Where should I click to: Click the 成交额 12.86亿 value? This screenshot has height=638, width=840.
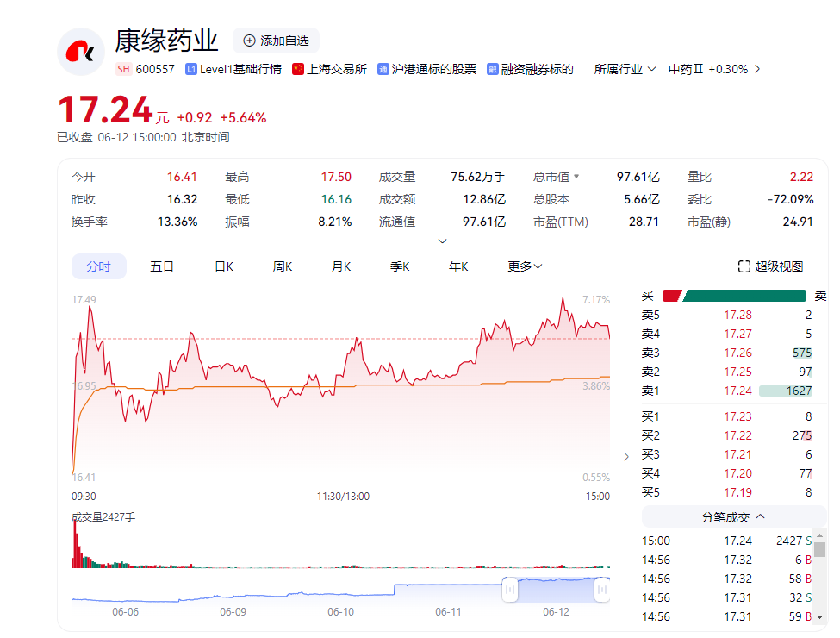(484, 199)
